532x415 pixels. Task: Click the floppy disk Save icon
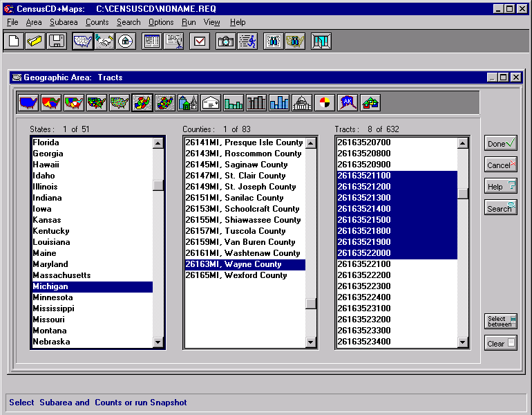tap(56, 41)
